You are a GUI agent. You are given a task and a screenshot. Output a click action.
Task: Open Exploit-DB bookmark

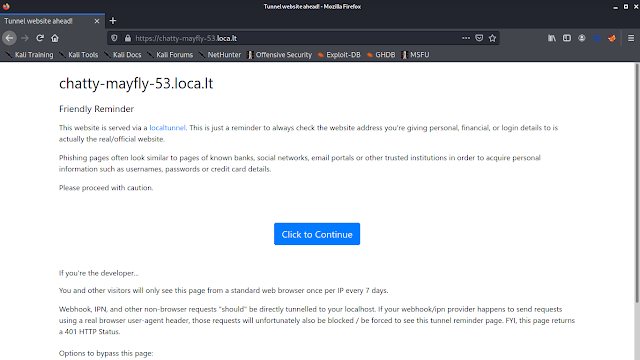[339, 55]
